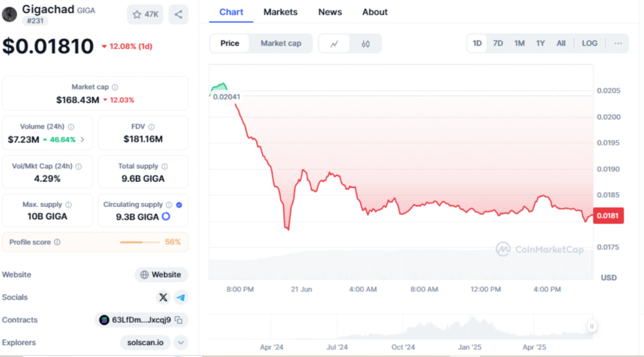Add Gigachad to watchlist via star button
644x357 pixels.
click(145, 14)
